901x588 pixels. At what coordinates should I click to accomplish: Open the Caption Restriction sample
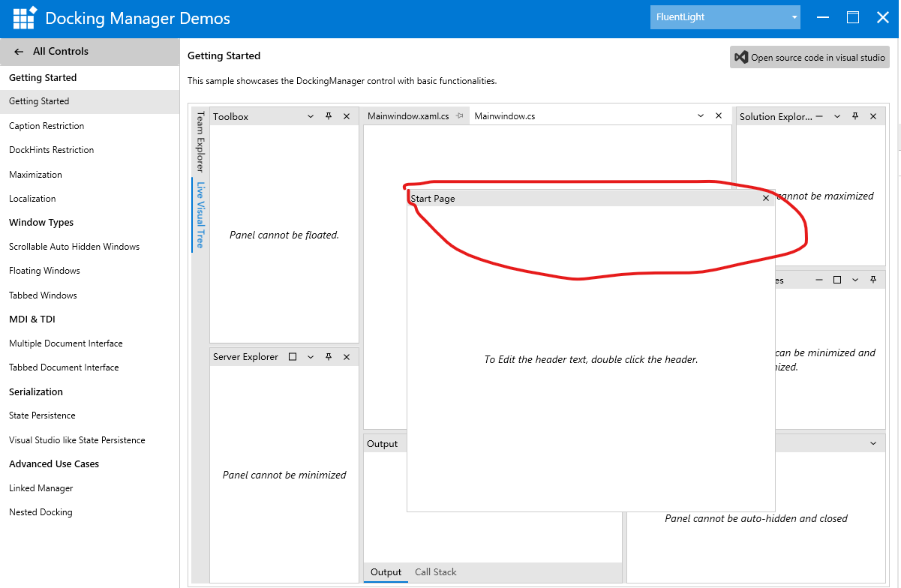tap(47, 126)
